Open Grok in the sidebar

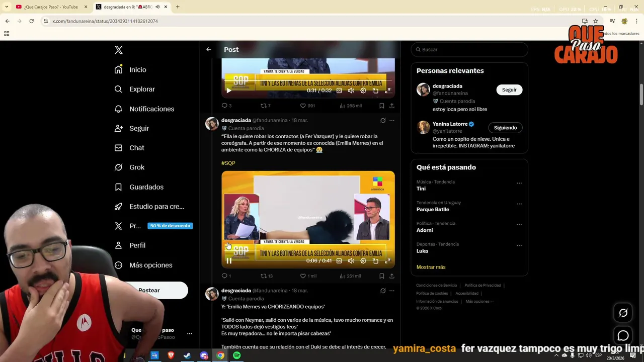click(129, 167)
